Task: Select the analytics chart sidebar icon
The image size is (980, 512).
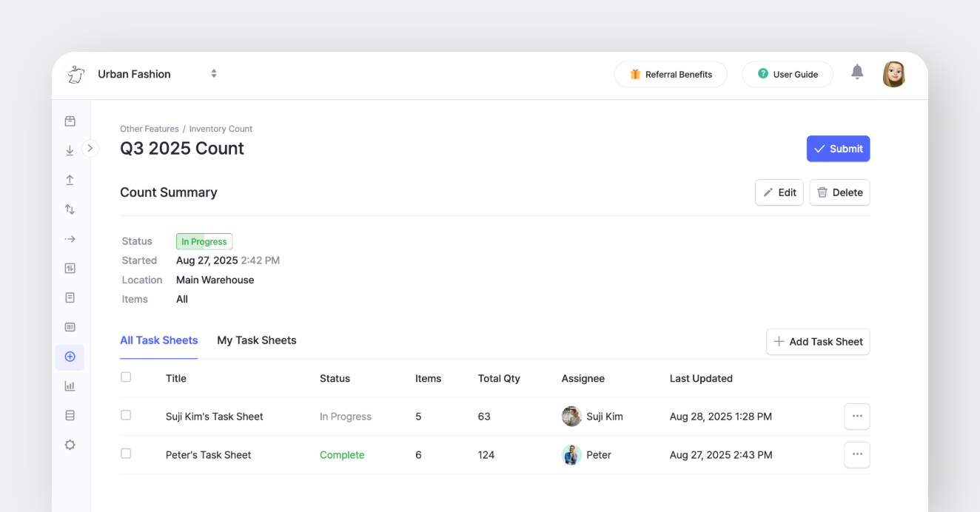Action: point(70,385)
